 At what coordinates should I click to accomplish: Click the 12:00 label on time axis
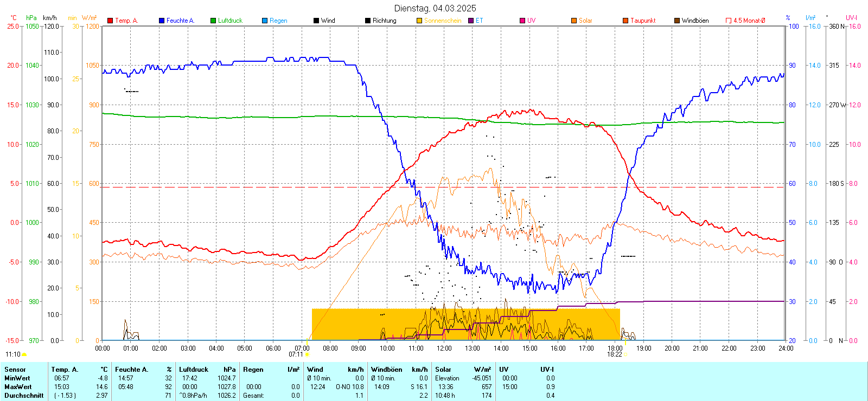(x=444, y=348)
